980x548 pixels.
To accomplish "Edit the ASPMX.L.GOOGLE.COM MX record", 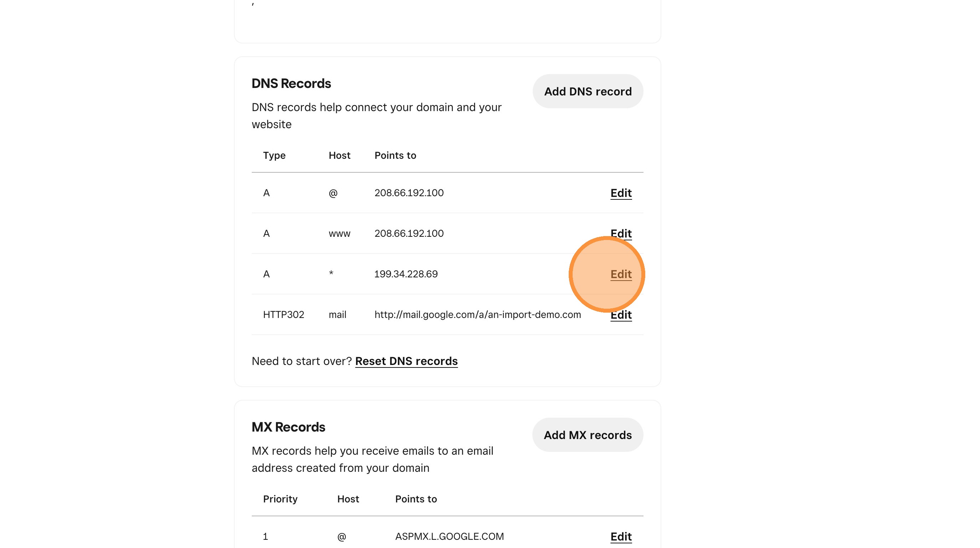I will pos(620,536).
